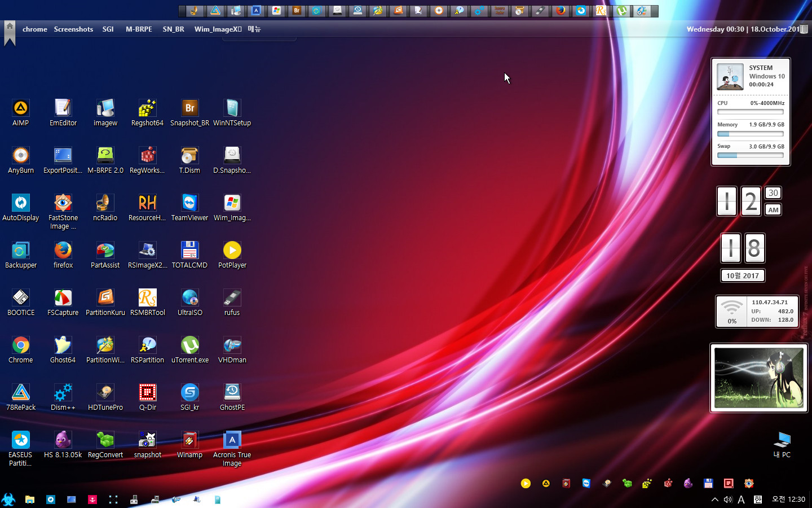Click the PotPlayer icon in bottom-right tray dock
This screenshot has width=812, height=508.
[x=526, y=483]
